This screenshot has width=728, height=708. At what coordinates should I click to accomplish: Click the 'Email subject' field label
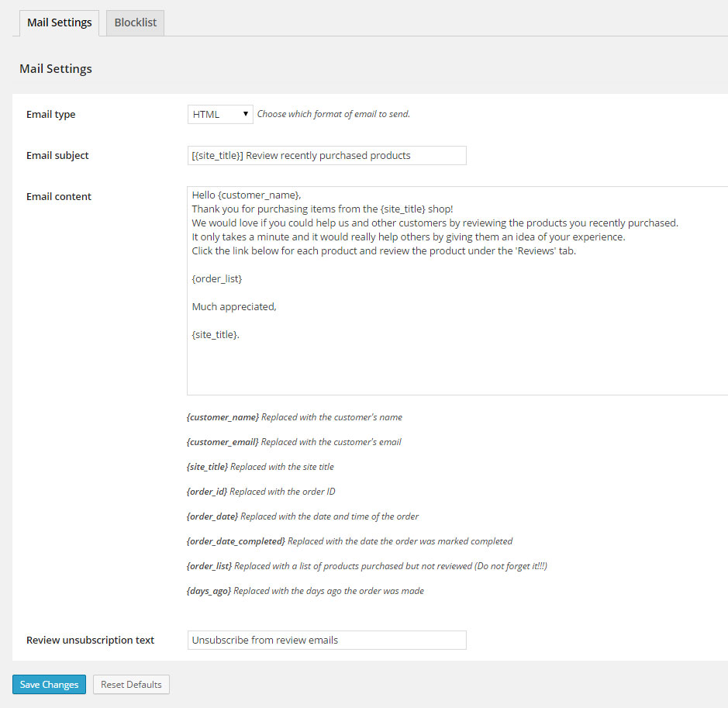pos(57,155)
